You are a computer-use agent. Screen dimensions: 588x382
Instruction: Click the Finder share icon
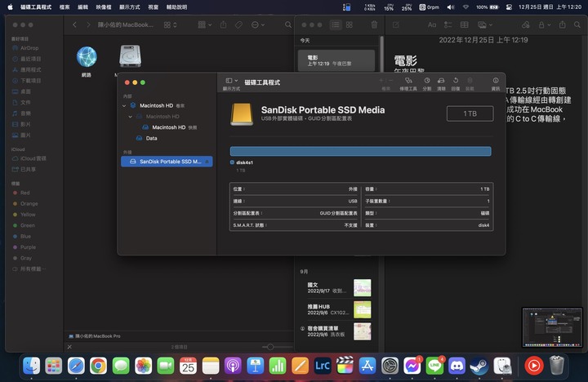[224, 24]
